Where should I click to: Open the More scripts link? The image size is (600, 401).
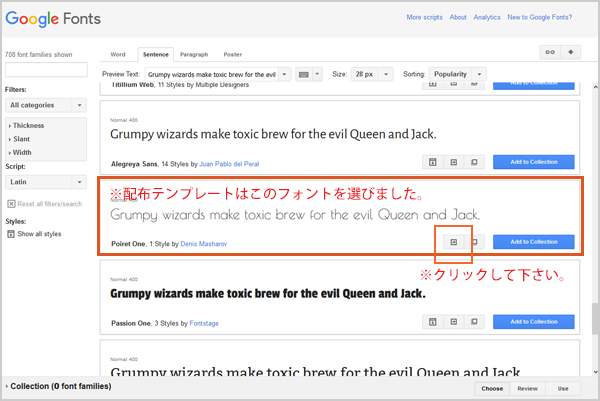tap(424, 17)
